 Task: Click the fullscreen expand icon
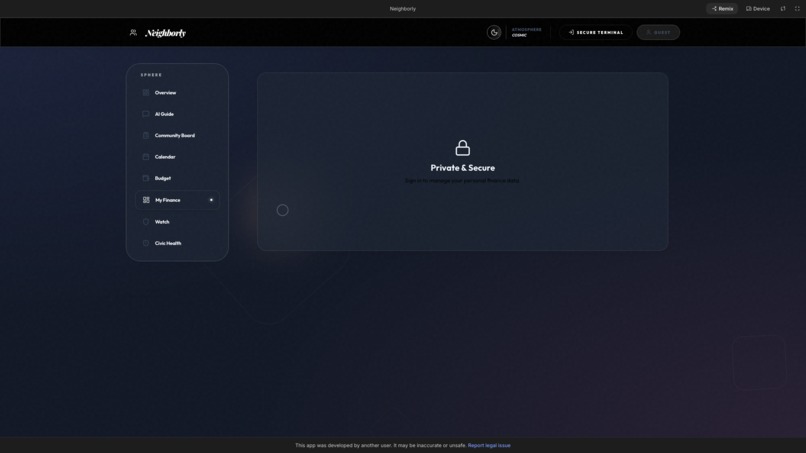coord(797,9)
